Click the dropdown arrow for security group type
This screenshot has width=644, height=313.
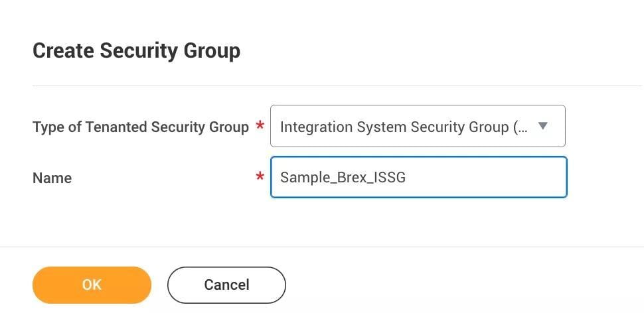[x=542, y=125]
